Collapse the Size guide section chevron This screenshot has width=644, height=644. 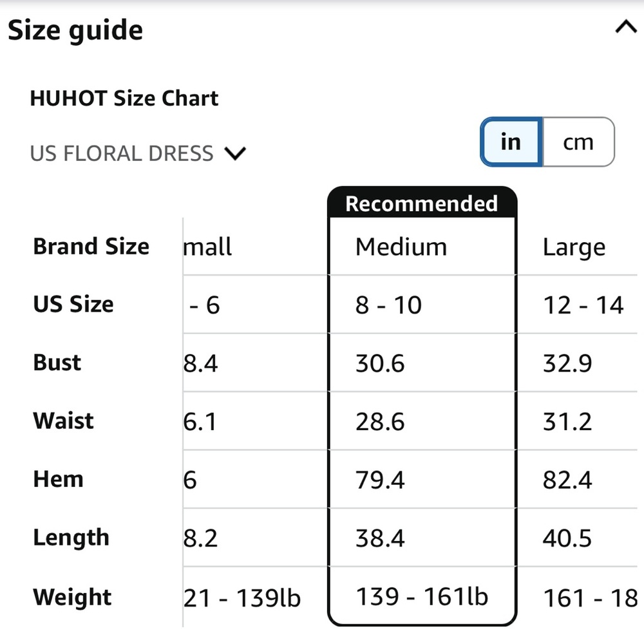(625, 28)
